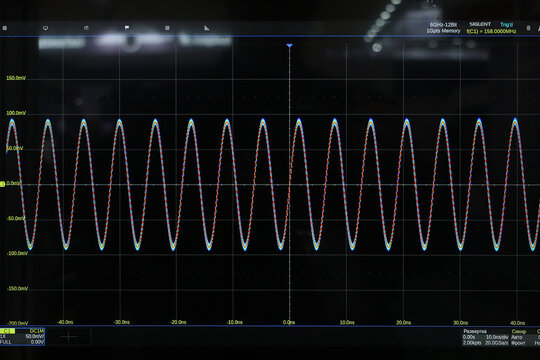Open the C1 channel descriptor box
This screenshot has height=360, width=540.
tap(22, 337)
